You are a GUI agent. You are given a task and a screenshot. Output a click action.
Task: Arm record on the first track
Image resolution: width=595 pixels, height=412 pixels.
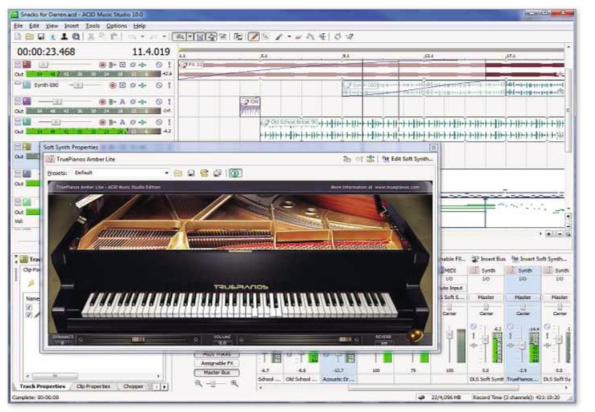point(102,65)
